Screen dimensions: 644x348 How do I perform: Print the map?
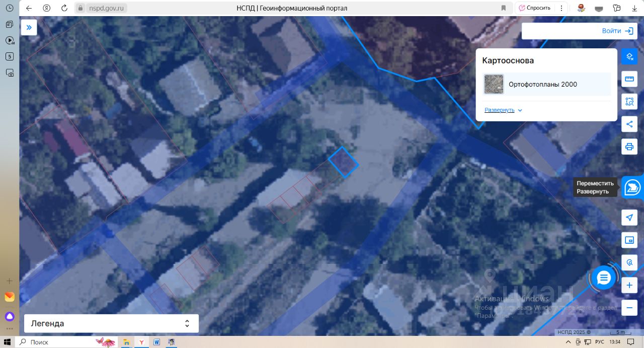click(629, 147)
